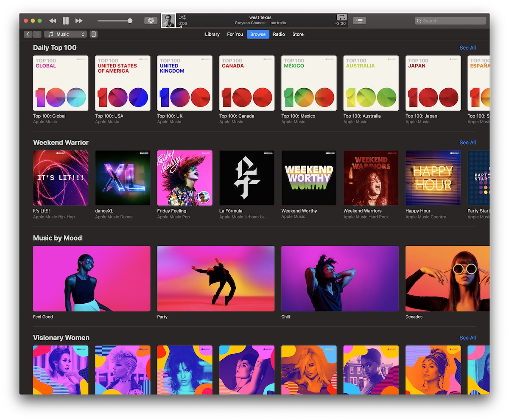The width and height of the screenshot is (509, 420).
Task: Click the volume slider
Action: point(115,20)
